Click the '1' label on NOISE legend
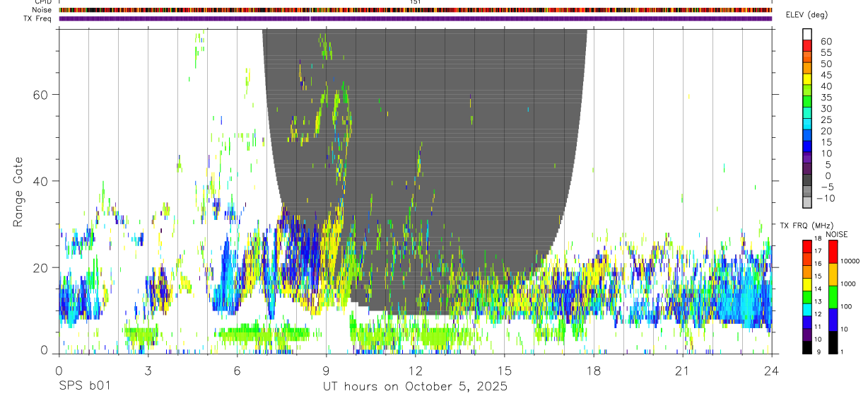This screenshot has height=401, width=868. (x=841, y=351)
